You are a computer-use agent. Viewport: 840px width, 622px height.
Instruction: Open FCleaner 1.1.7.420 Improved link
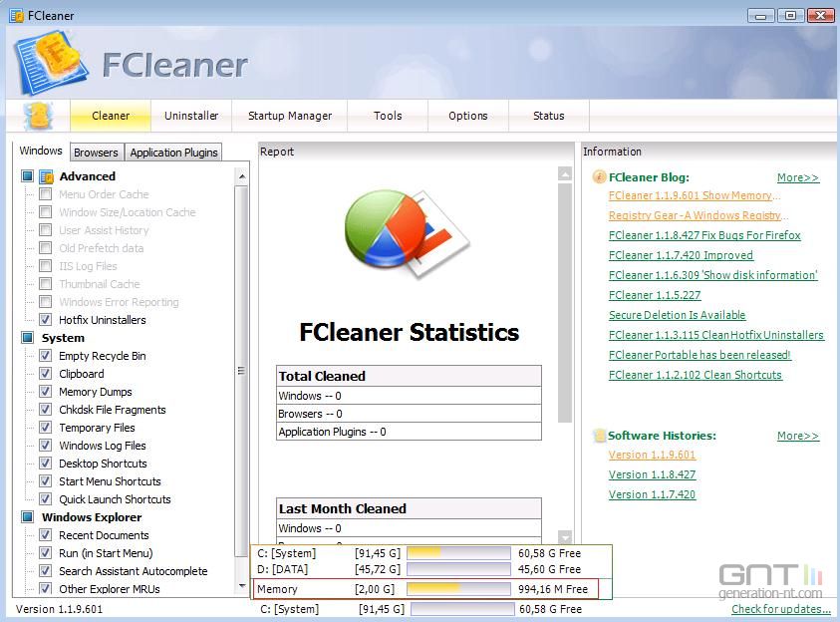point(681,255)
